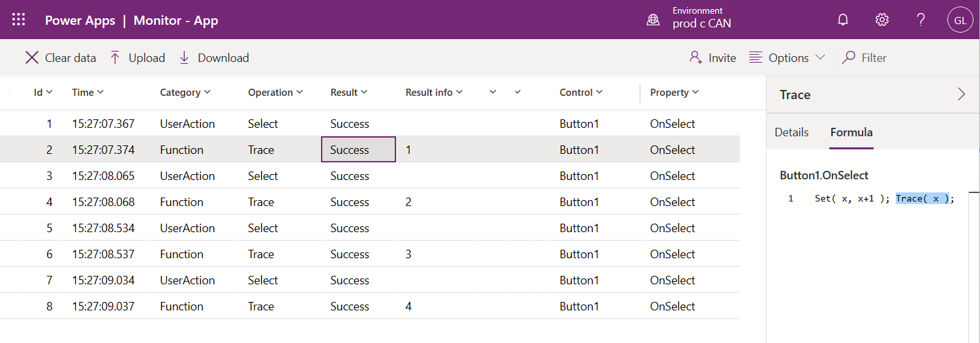Open the GL account avatar
The image size is (980, 343).
[x=960, y=20]
